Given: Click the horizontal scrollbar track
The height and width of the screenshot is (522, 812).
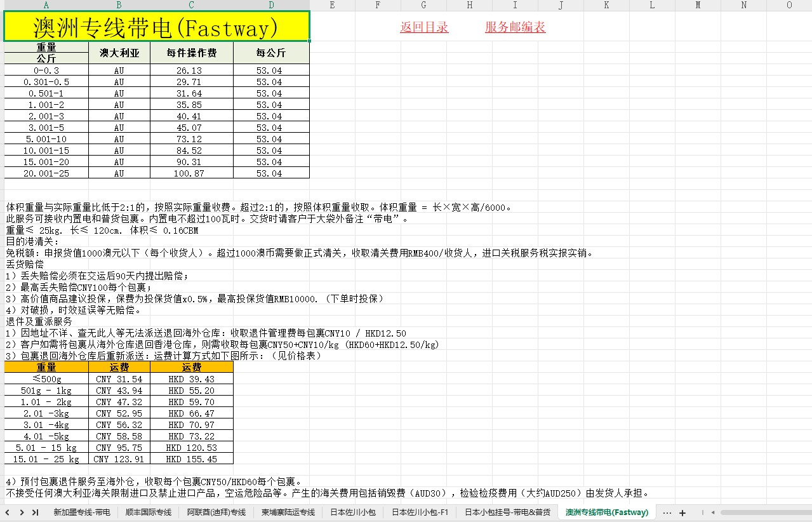Looking at the screenshot, I should click(x=765, y=512).
